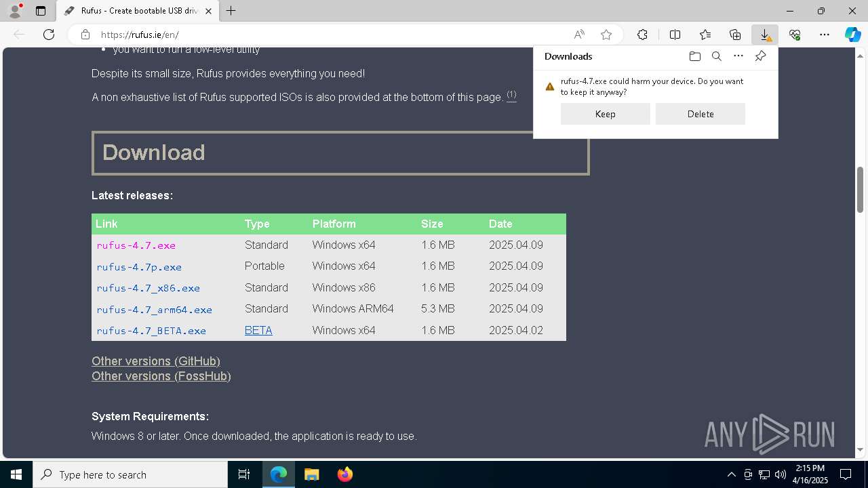
Task: Open more options in Downloads panel
Action: 738,56
